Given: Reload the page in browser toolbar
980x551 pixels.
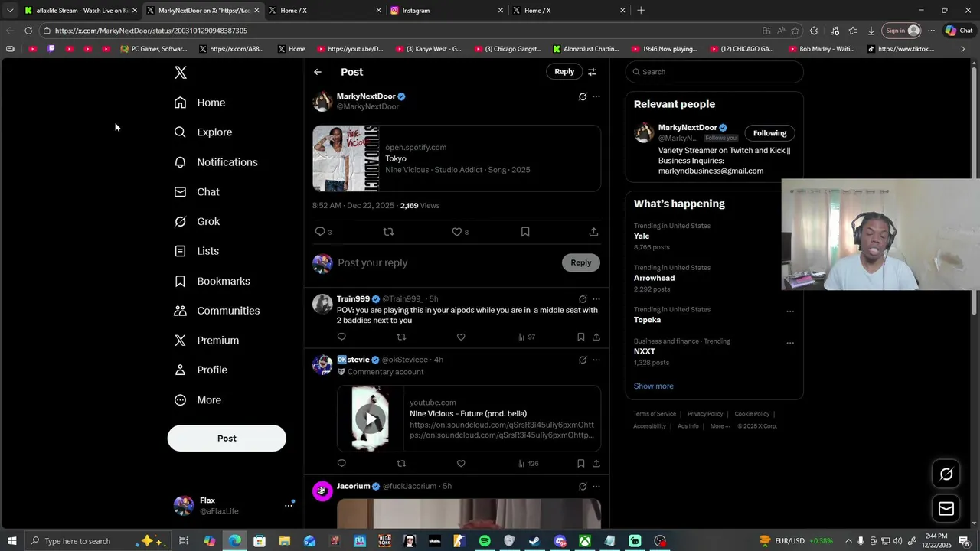Looking at the screenshot, I should tap(28, 31).
